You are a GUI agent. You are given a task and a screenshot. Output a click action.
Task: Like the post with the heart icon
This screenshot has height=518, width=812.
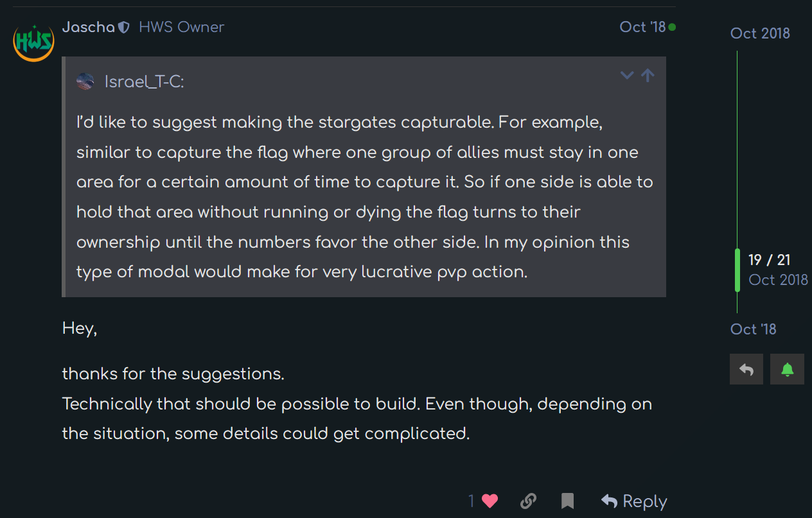pos(490,501)
